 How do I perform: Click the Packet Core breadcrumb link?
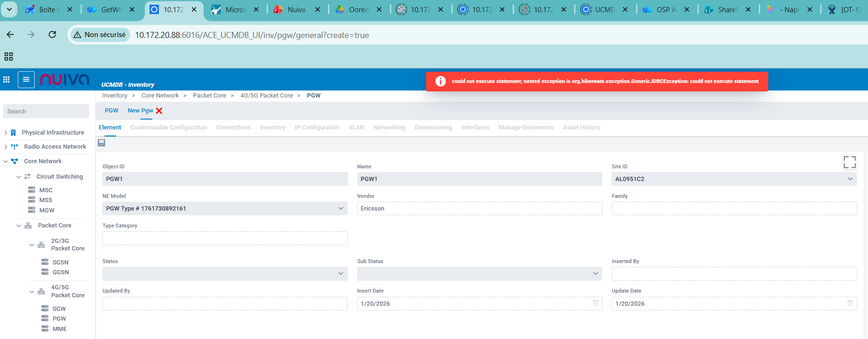pyautogui.click(x=210, y=96)
